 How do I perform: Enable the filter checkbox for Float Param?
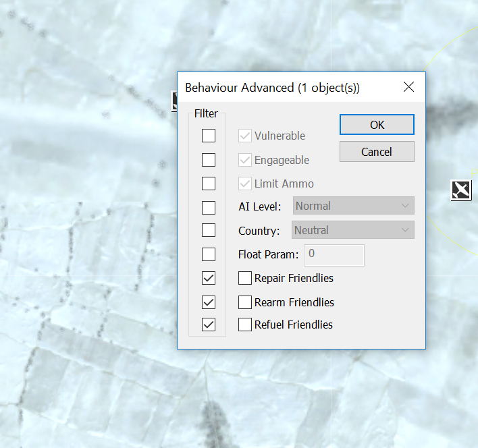pos(209,254)
